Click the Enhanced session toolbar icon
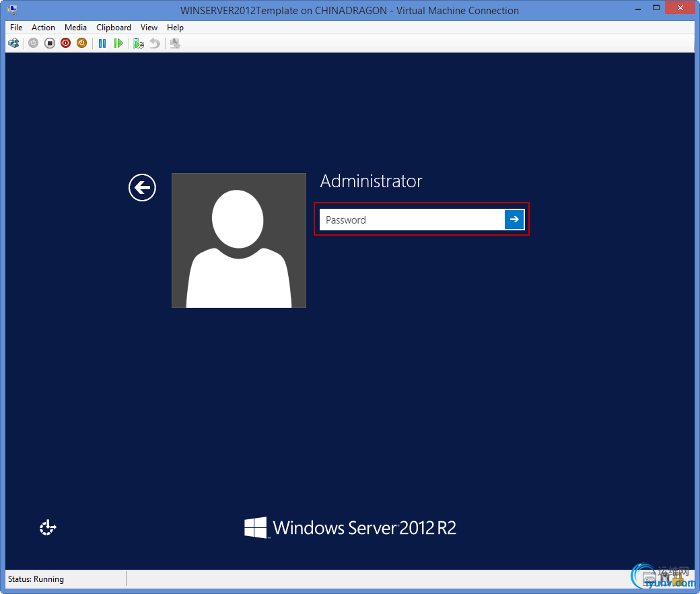Viewport: 700px width, 594px height. click(175, 43)
